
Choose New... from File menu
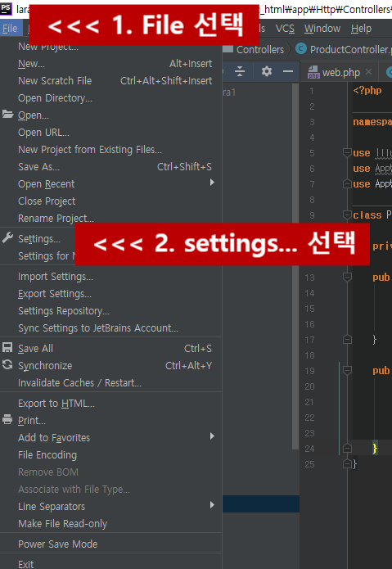click(x=111, y=64)
